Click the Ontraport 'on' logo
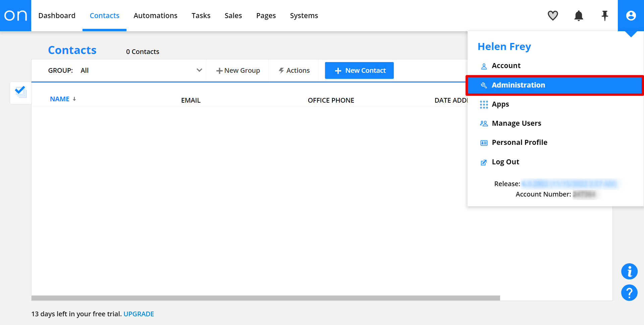Viewport: 644px width, 325px height. tap(15, 15)
